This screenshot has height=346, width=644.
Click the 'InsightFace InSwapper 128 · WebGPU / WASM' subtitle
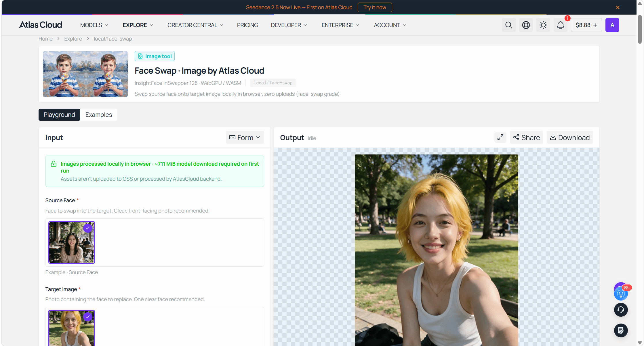click(188, 83)
